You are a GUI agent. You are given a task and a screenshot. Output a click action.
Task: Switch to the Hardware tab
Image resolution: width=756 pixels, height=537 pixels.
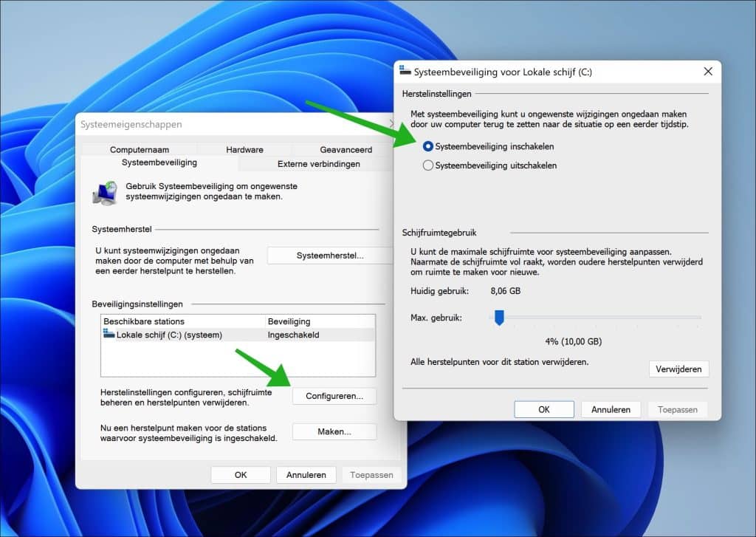(244, 149)
